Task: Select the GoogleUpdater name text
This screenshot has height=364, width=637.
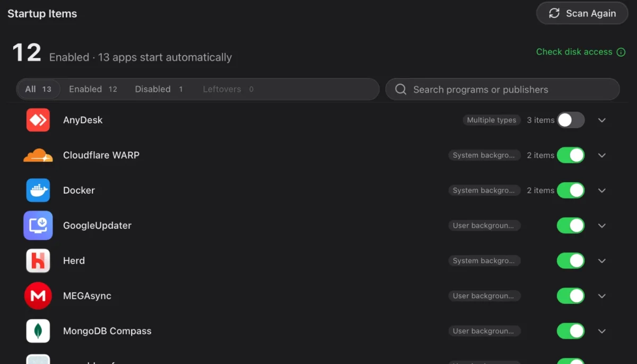Action: 97,226
